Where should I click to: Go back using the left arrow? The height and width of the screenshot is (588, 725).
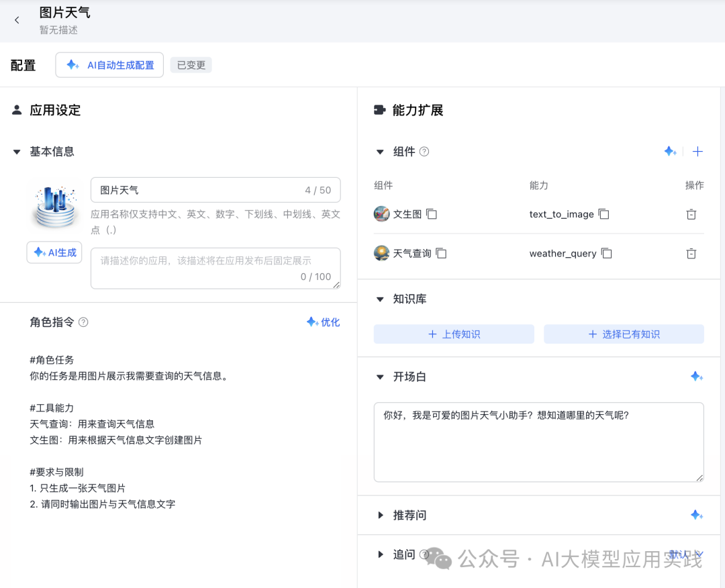coord(17,20)
